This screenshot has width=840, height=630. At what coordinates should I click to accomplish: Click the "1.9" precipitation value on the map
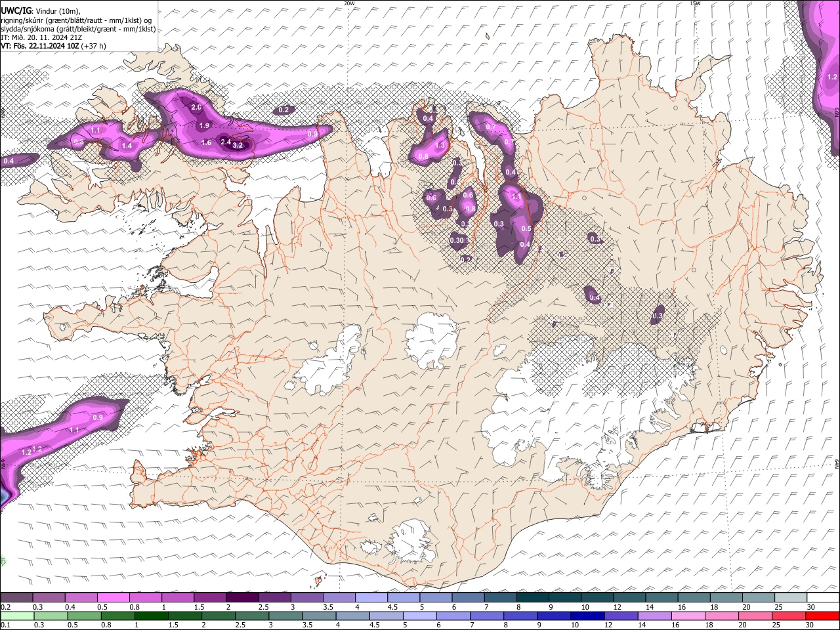203,125
